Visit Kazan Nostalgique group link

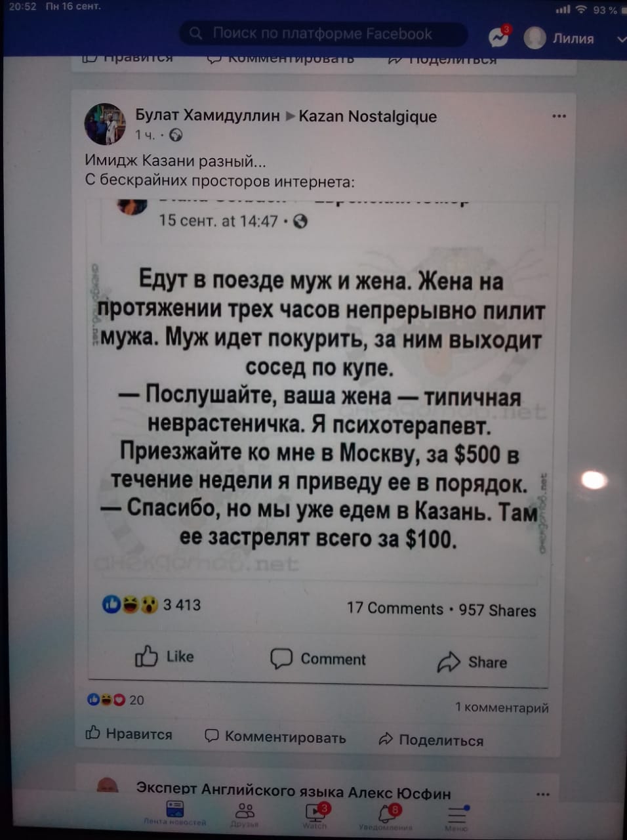pos(367,116)
